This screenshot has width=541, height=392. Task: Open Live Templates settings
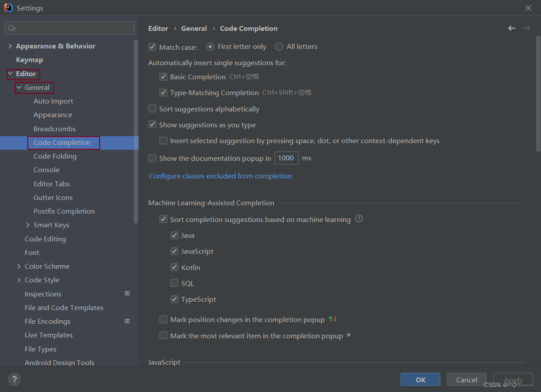point(49,335)
